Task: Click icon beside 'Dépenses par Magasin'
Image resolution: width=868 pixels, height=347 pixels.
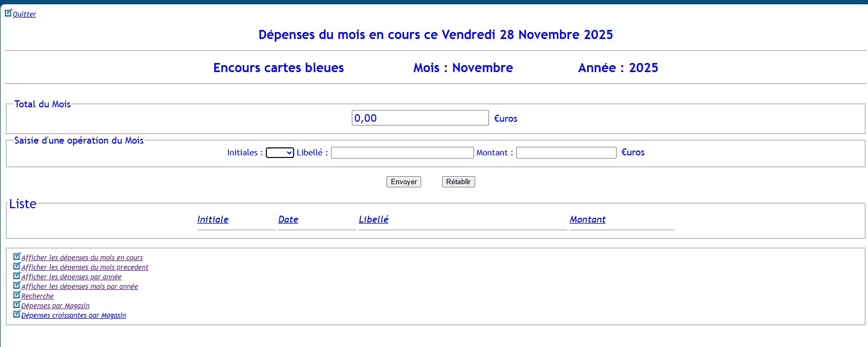Action: click(x=17, y=305)
